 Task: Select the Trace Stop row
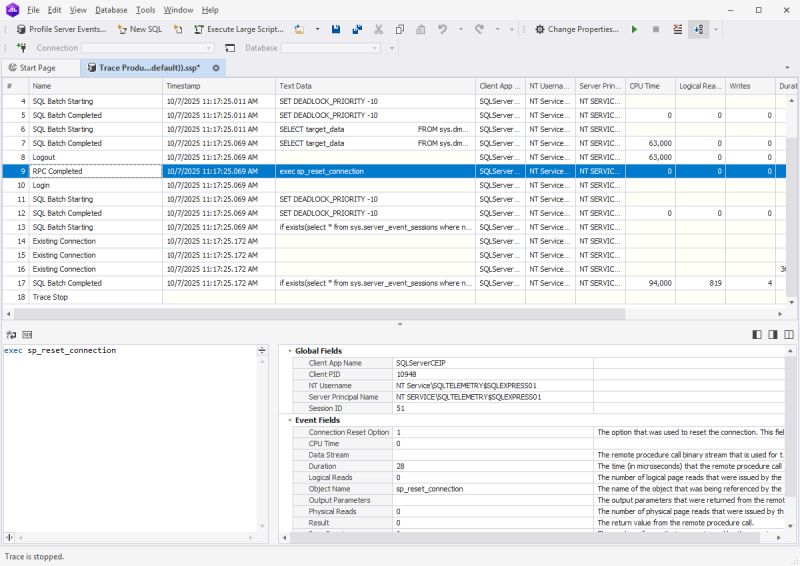click(394, 297)
